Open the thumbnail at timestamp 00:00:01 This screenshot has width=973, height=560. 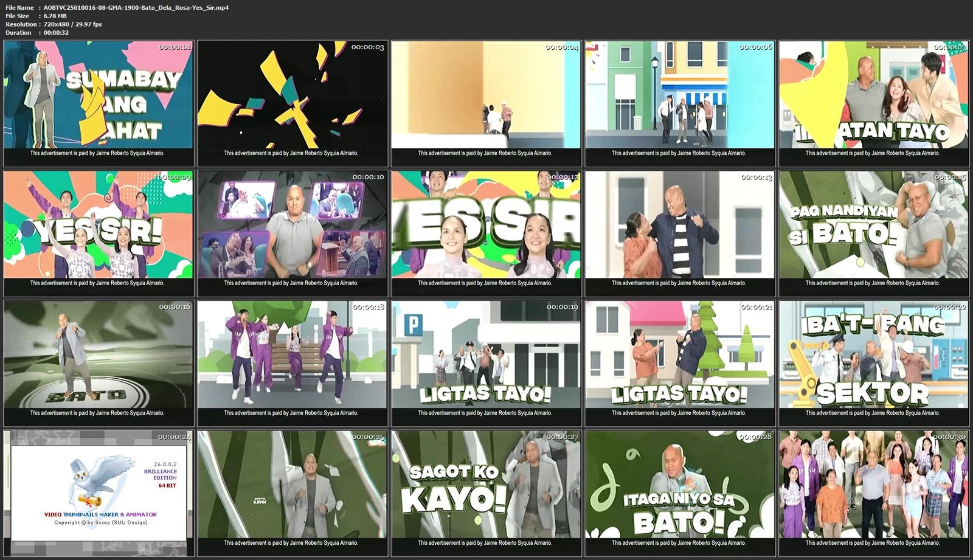click(x=99, y=103)
